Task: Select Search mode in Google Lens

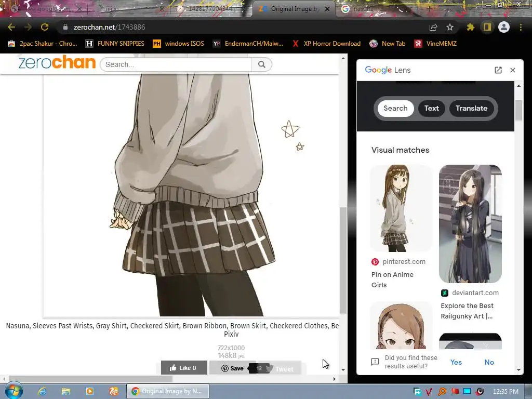Action: coord(395,108)
